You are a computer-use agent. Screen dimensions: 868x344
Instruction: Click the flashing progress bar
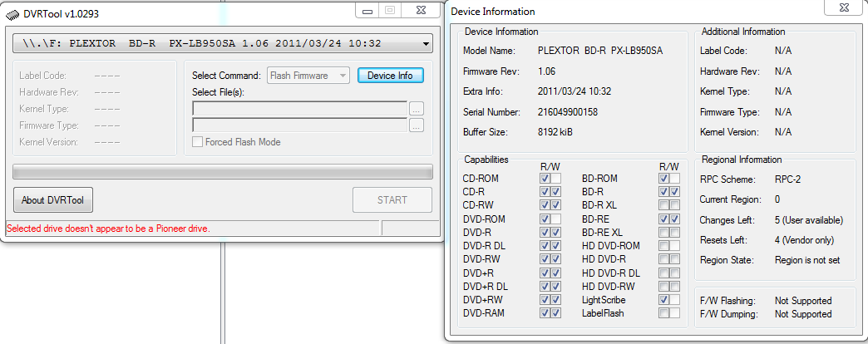tap(223, 171)
